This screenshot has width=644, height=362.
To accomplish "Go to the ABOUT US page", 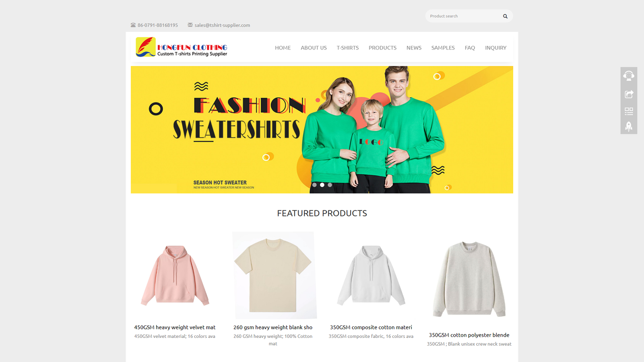I will 314,47.
